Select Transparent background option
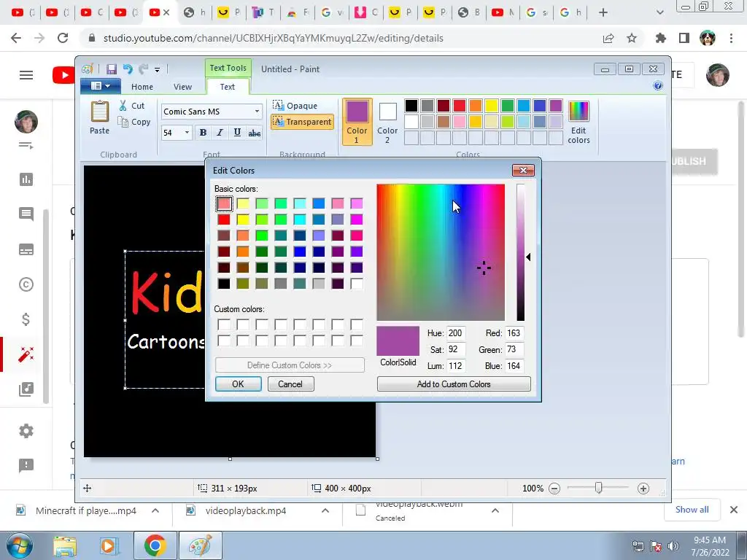747x560 pixels. (302, 122)
